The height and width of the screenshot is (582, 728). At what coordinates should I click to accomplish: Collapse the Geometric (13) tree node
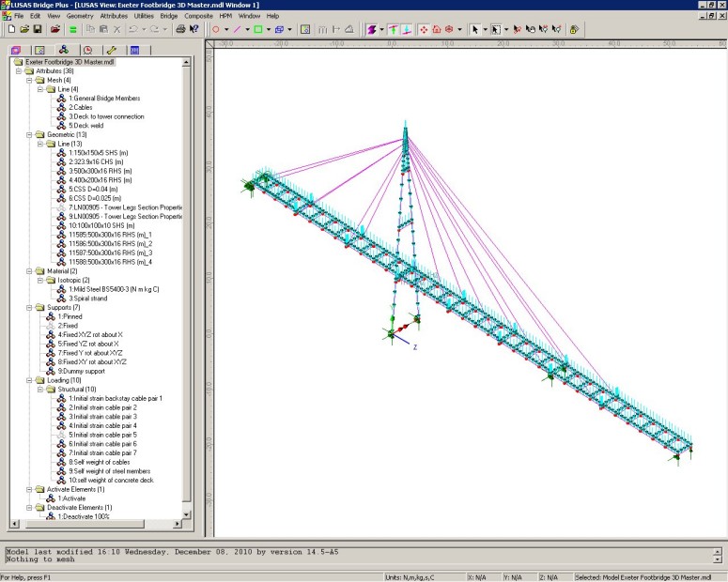29,134
